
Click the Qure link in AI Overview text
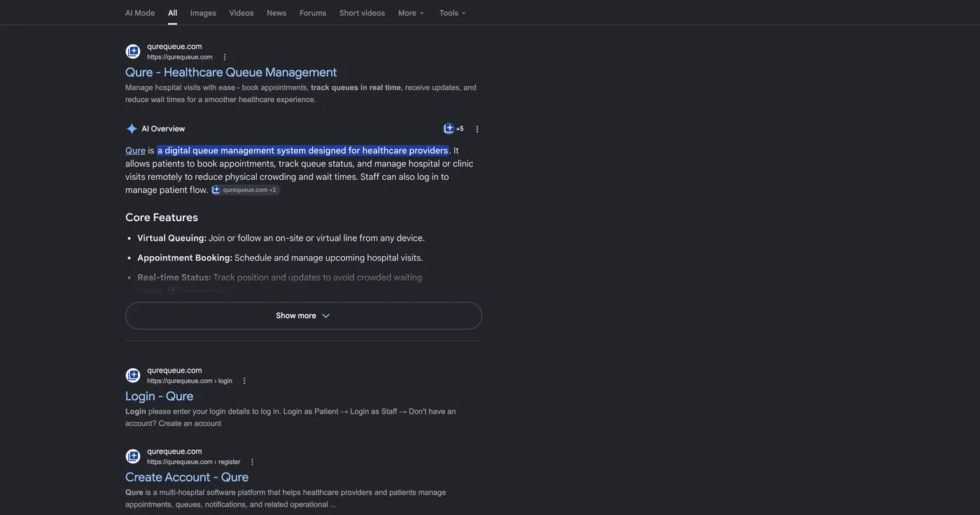point(135,150)
